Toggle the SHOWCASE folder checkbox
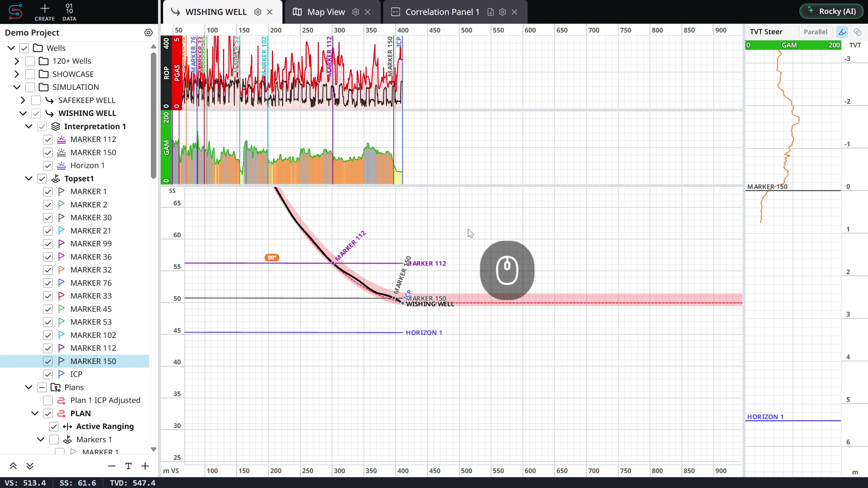This screenshot has height=488, width=868. point(30,74)
